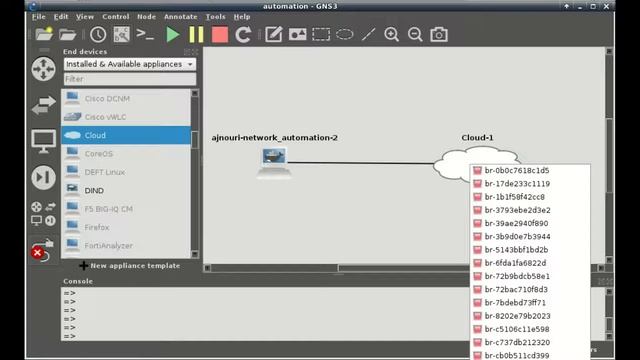Open the Node menu

click(x=147, y=17)
